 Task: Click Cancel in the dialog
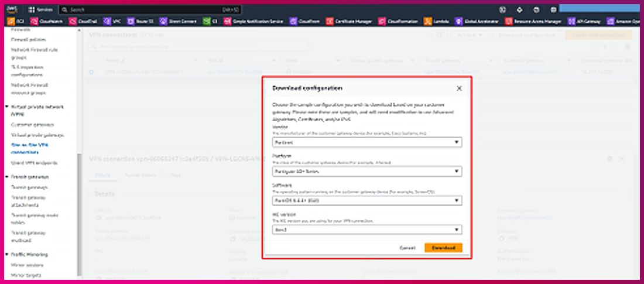[407, 248]
